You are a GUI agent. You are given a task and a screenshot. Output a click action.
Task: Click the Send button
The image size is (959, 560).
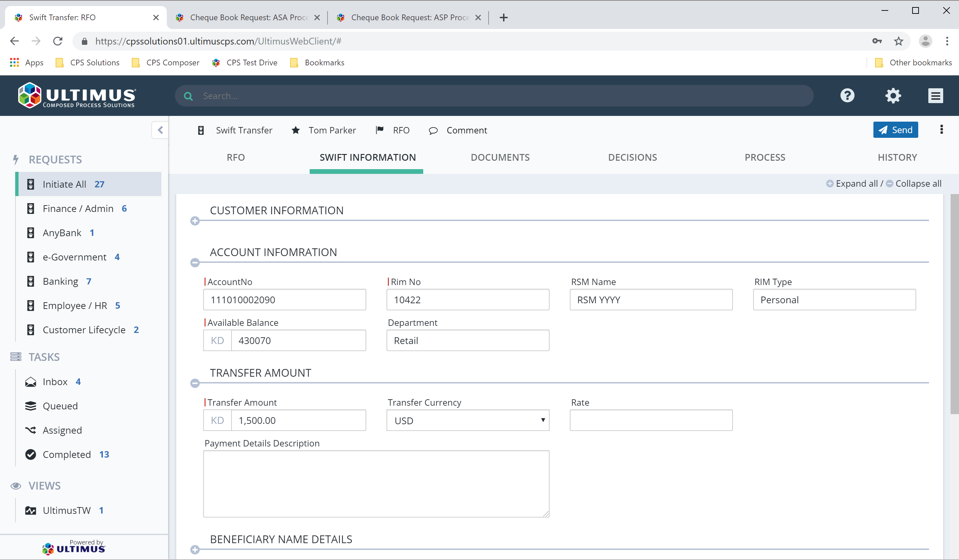(x=895, y=130)
